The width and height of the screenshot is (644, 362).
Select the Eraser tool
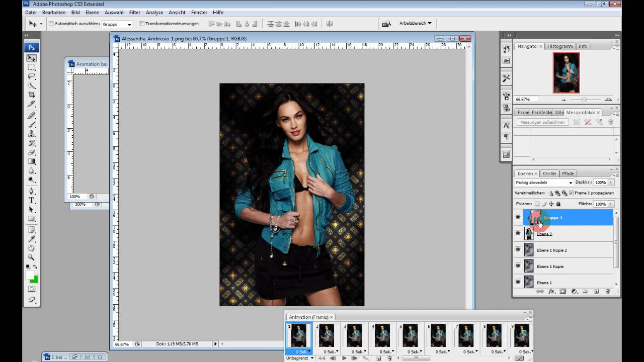click(x=32, y=152)
